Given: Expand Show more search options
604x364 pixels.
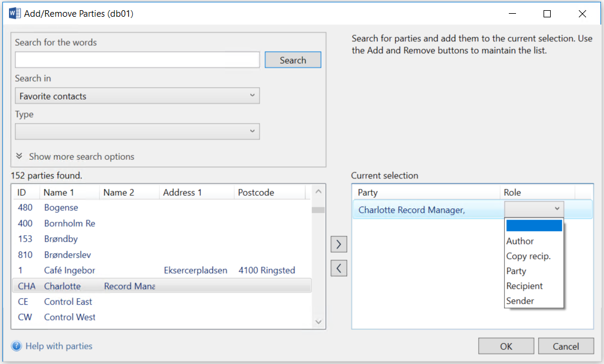Looking at the screenshot, I should tap(75, 156).
